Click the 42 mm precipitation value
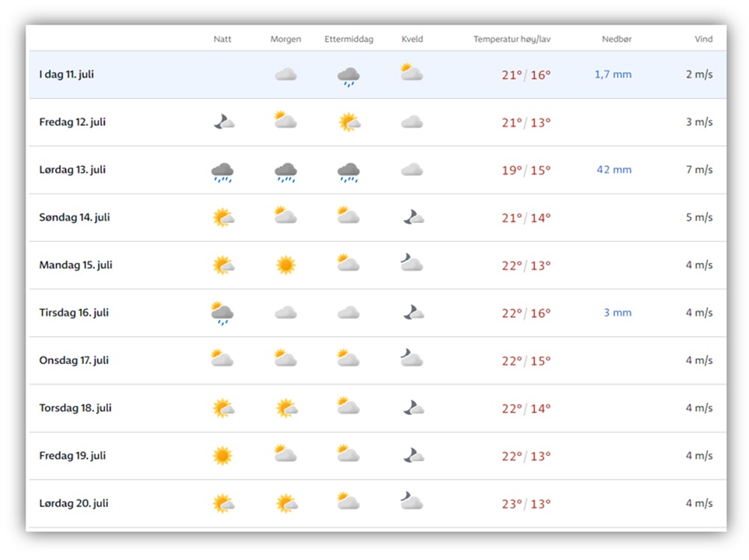 613,170
